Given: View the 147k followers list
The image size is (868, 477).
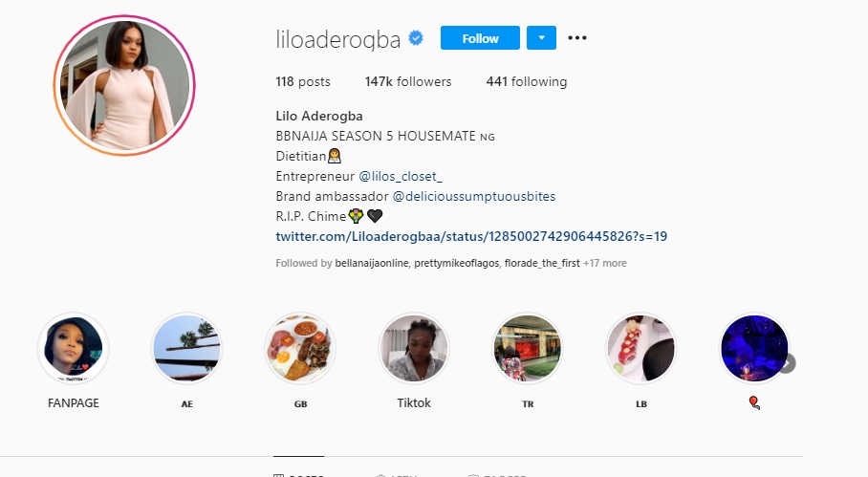Looking at the screenshot, I should [408, 81].
